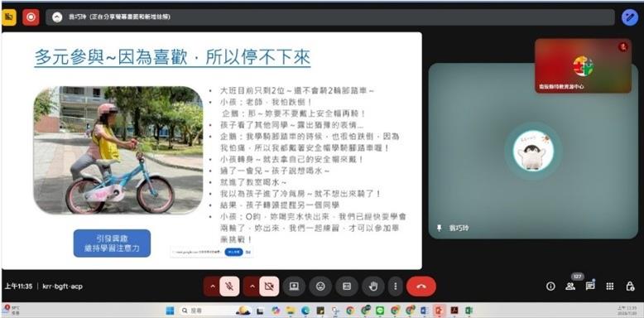Open the three-dot more options menu
644x318 pixels.
tap(396, 287)
